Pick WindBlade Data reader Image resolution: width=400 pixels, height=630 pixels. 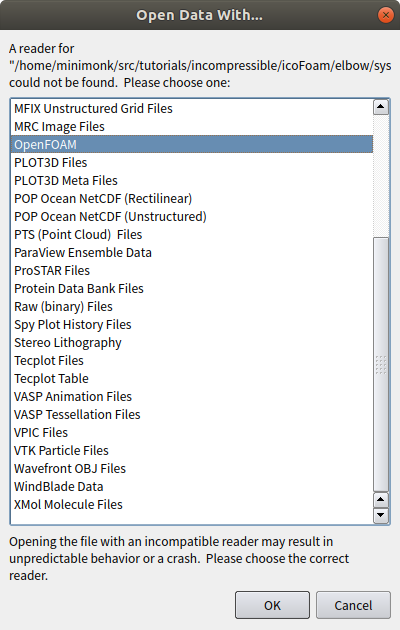pos(192,487)
